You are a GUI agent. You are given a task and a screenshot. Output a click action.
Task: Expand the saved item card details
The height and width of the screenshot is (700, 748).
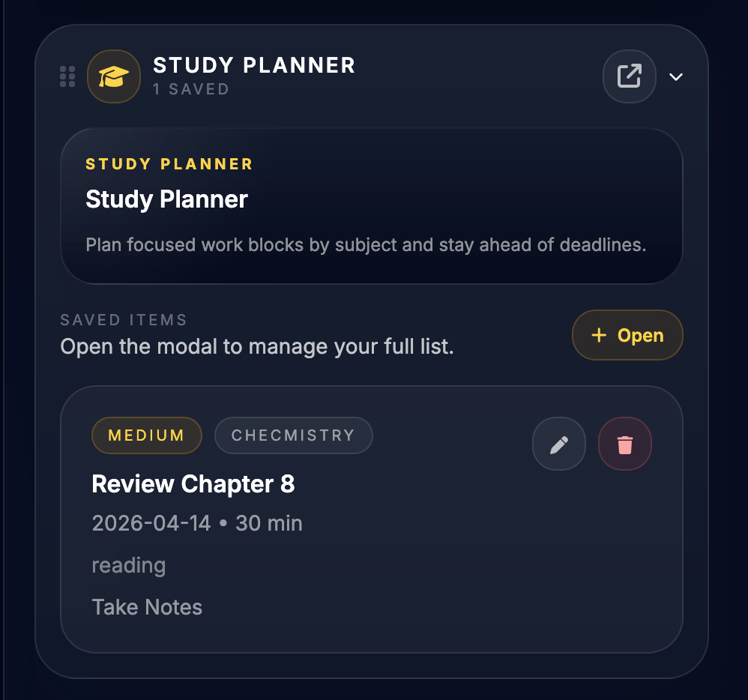coord(373,517)
